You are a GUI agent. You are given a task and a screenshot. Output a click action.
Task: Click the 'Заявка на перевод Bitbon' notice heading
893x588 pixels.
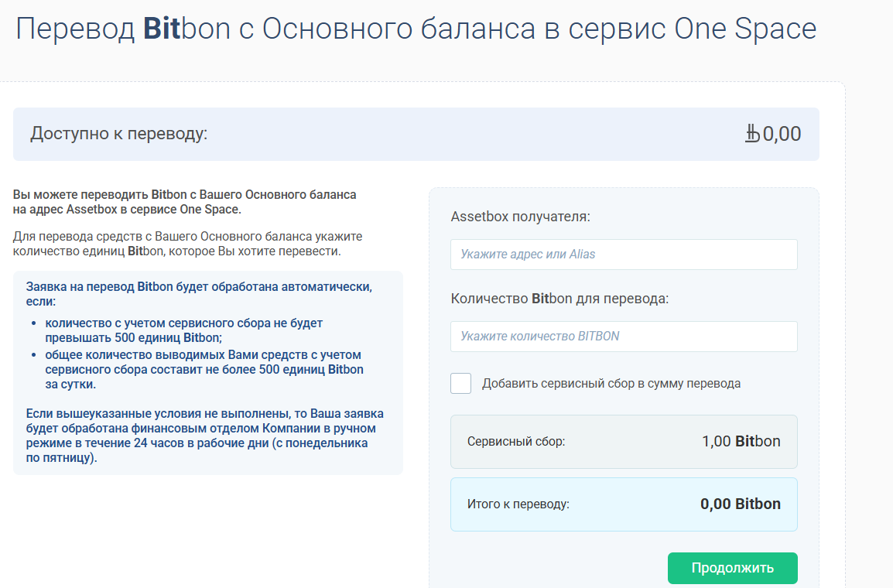coord(199,294)
